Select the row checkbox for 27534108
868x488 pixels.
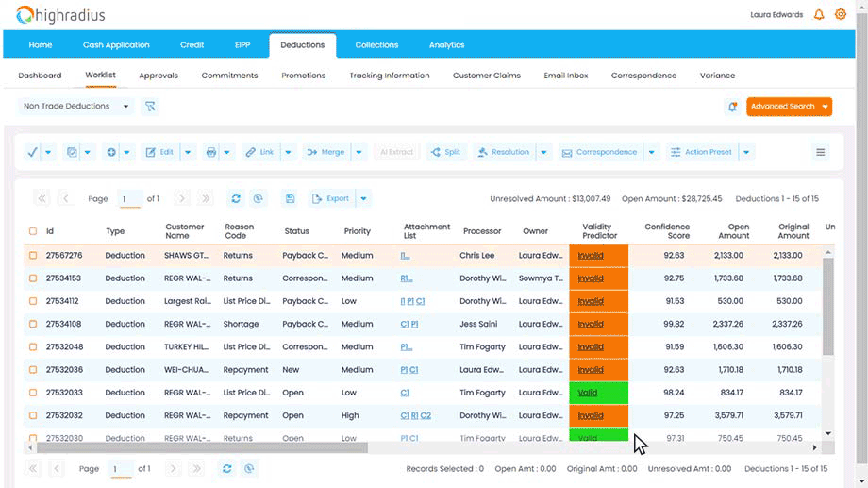click(33, 324)
